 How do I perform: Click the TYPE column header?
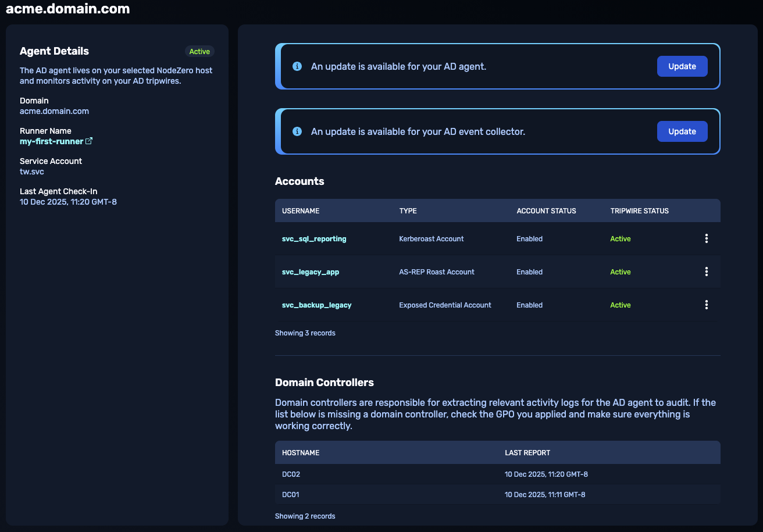tap(408, 211)
